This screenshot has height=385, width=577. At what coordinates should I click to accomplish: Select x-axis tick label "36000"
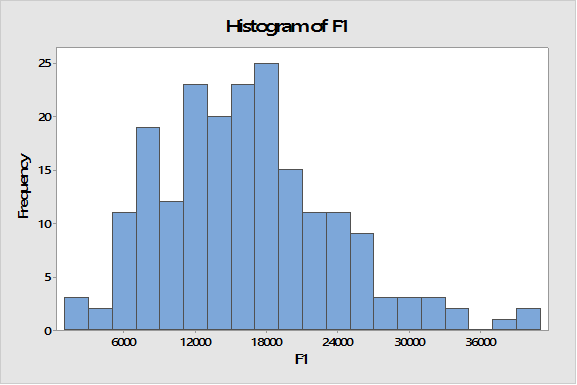(x=481, y=342)
